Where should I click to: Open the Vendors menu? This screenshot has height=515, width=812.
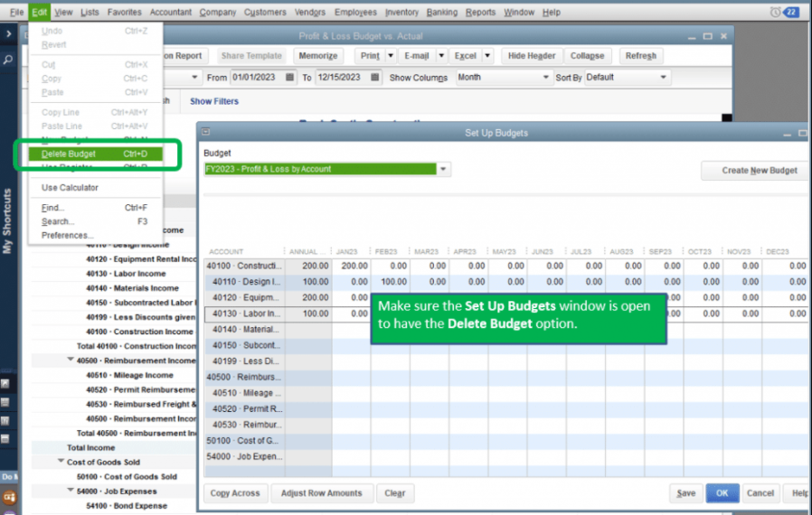(309, 12)
